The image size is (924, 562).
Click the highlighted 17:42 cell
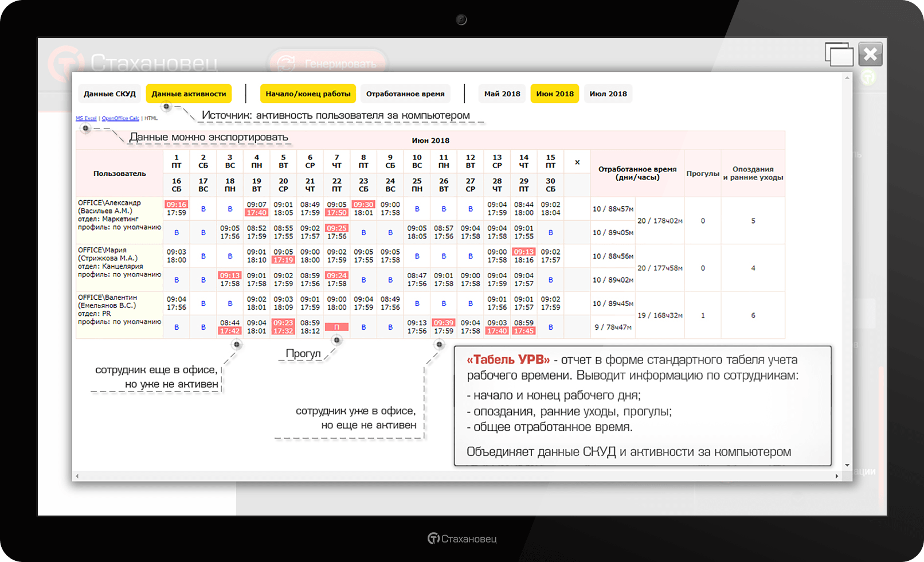coord(230,331)
